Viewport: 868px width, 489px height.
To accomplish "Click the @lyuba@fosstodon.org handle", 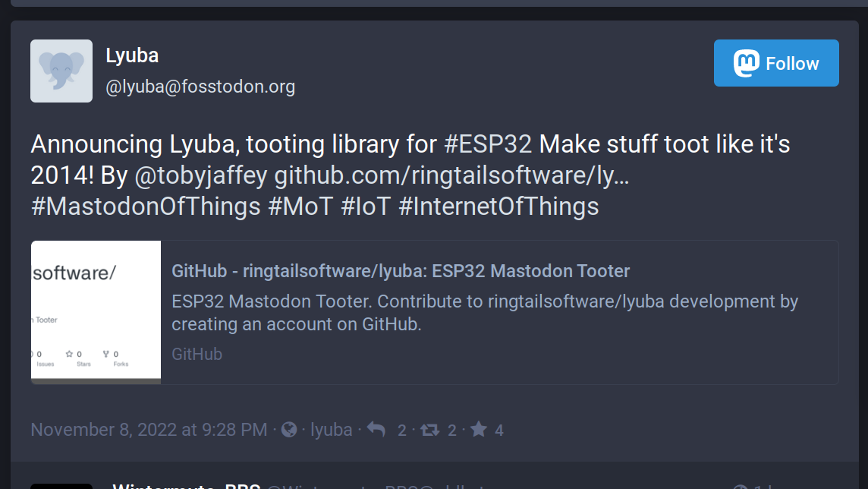I will click(x=200, y=87).
